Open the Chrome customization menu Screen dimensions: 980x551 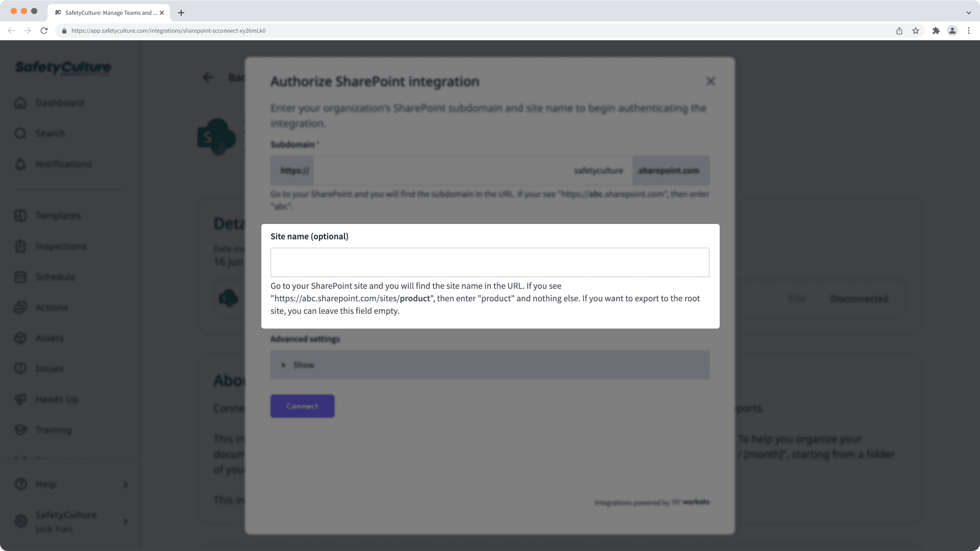969,31
